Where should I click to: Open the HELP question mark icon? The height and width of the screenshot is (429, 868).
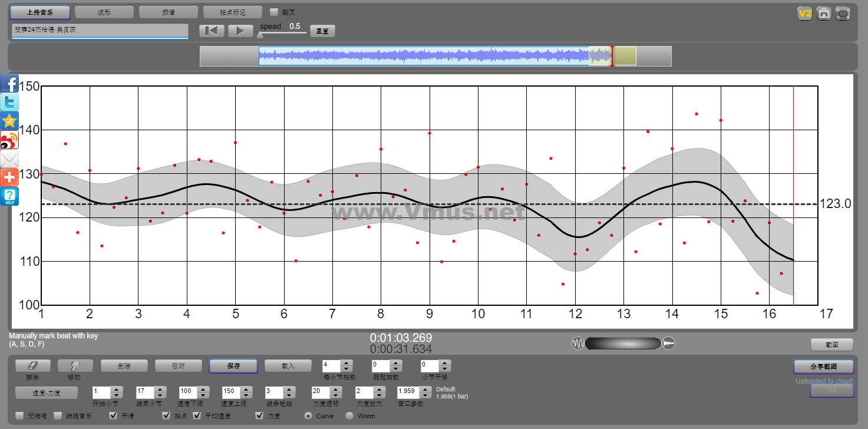coord(9,196)
